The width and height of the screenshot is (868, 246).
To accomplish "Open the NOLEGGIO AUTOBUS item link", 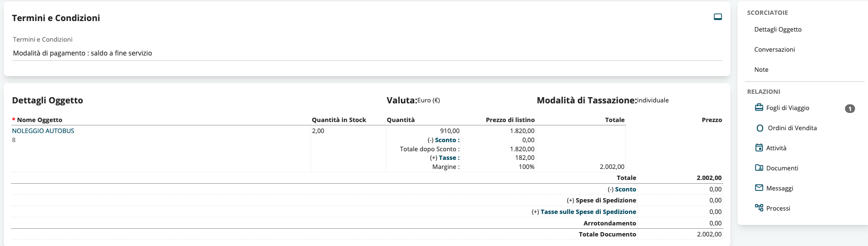I will [43, 131].
